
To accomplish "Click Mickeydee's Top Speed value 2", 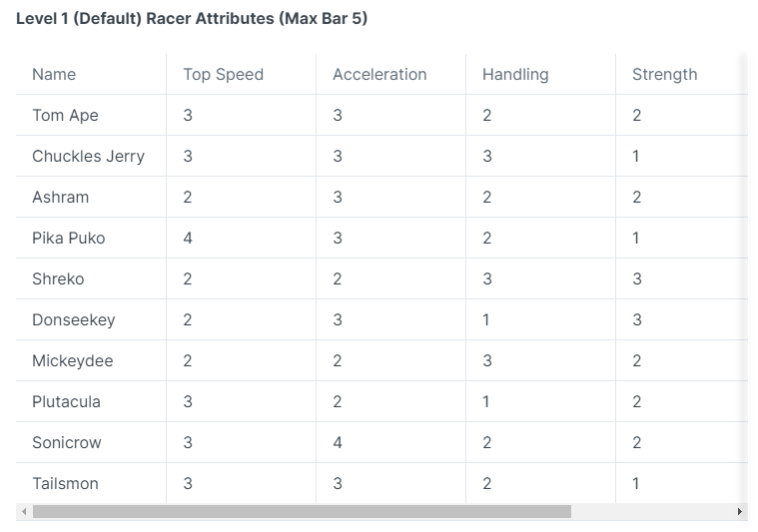I will [188, 361].
